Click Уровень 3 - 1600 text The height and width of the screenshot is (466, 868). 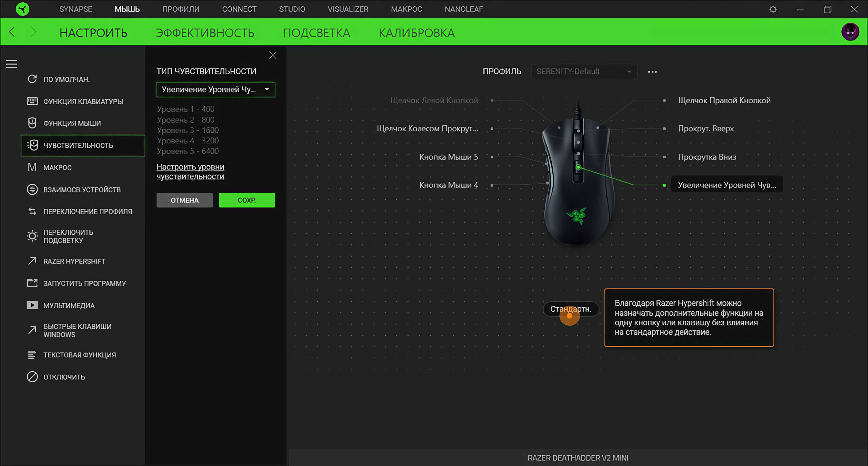[188, 130]
